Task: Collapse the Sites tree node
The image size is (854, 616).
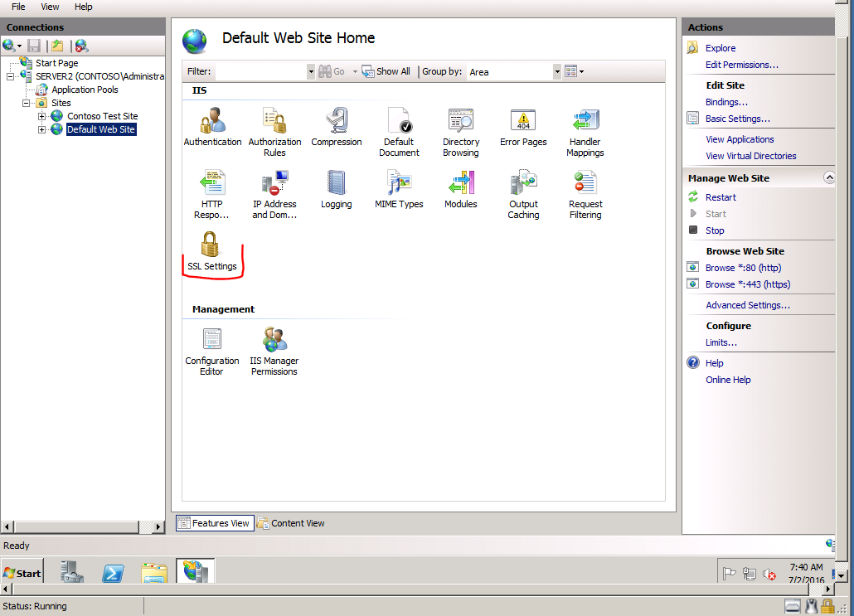Action: tap(26, 103)
